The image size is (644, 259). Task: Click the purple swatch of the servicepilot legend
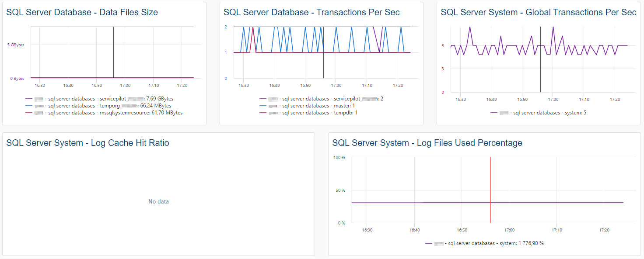pos(28,98)
